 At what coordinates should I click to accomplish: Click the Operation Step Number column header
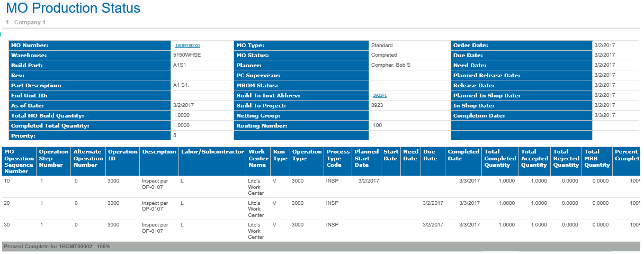coord(53,158)
